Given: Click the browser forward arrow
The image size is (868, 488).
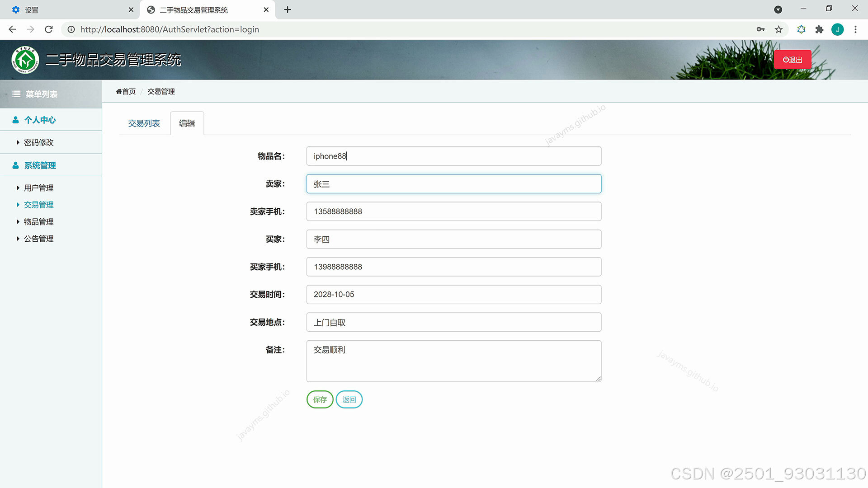Looking at the screenshot, I should pyautogui.click(x=30, y=29).
